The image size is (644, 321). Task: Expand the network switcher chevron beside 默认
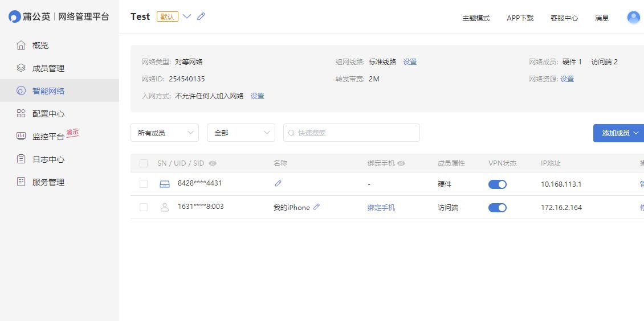187,17
